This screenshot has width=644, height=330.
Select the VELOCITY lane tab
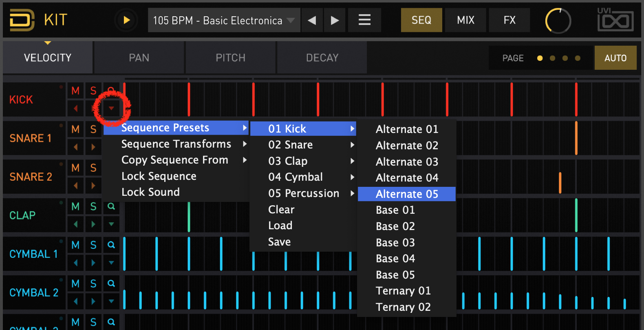(x=48, y=58)
